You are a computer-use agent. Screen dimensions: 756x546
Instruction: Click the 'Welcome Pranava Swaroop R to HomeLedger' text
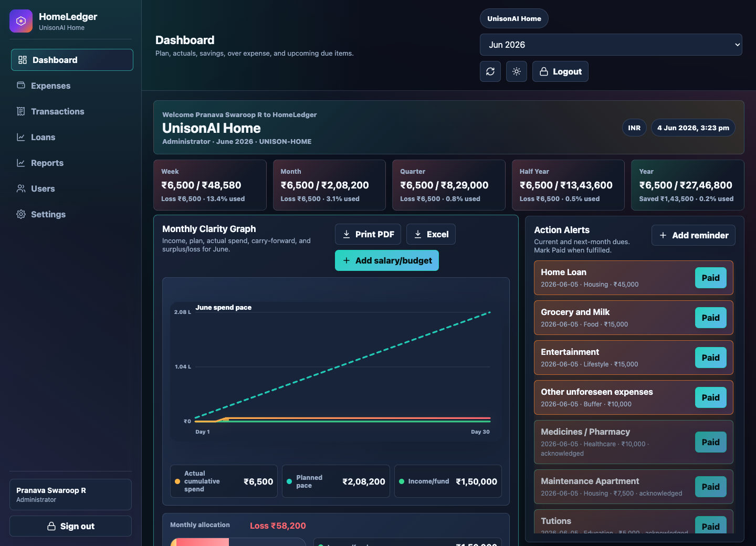(x=239, y=114)
